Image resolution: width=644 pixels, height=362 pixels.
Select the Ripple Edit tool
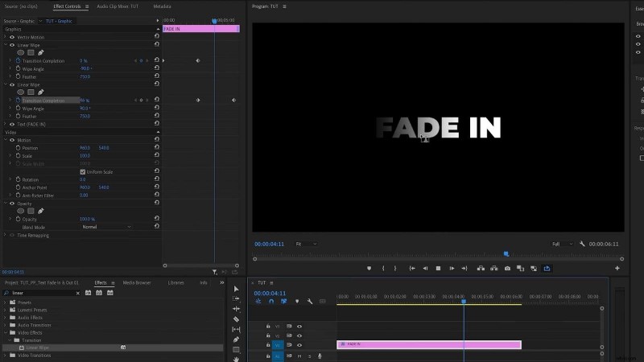(236, 309)
